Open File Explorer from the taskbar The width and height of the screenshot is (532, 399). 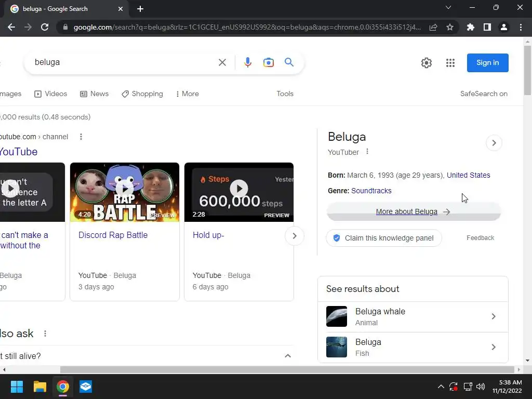39,387
